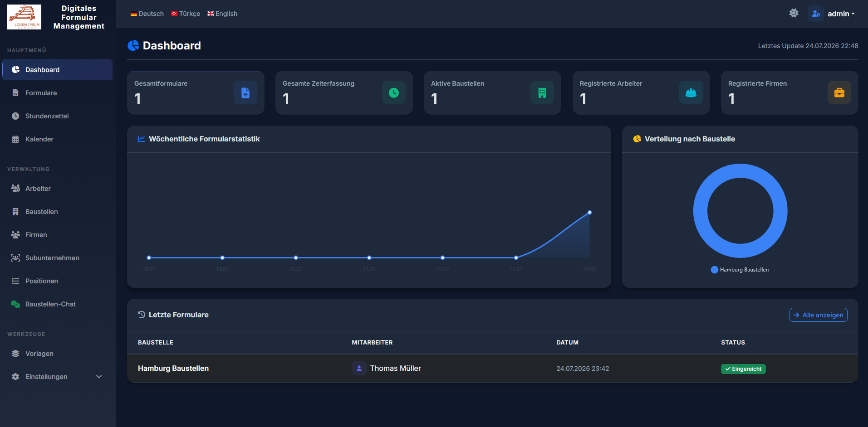Expand the Einstellungen submenu chevron
The image size is (868, 427).
coord(99,376)
